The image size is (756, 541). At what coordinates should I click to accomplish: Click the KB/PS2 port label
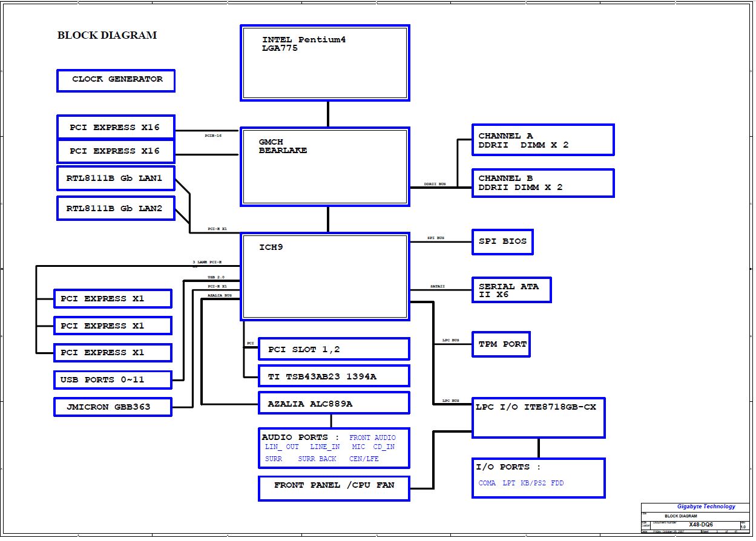533,483
